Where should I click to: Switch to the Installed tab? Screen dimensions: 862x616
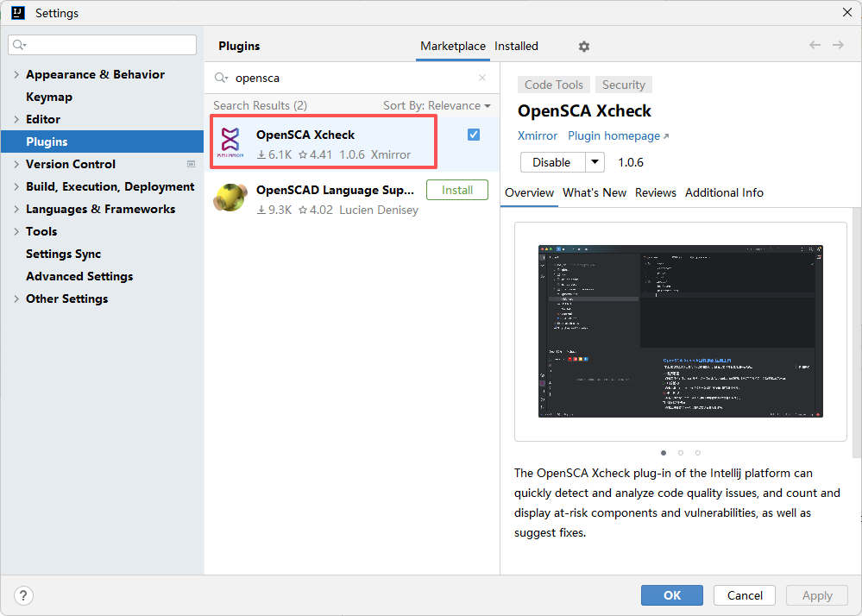coord(516,47)
